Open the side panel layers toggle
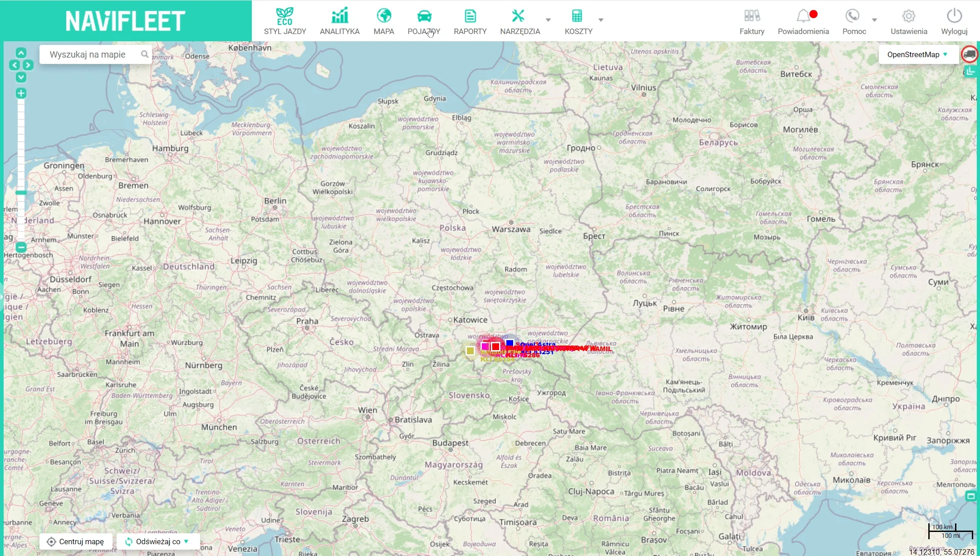This screenshot has height=556, width=980. click(970, 71)
